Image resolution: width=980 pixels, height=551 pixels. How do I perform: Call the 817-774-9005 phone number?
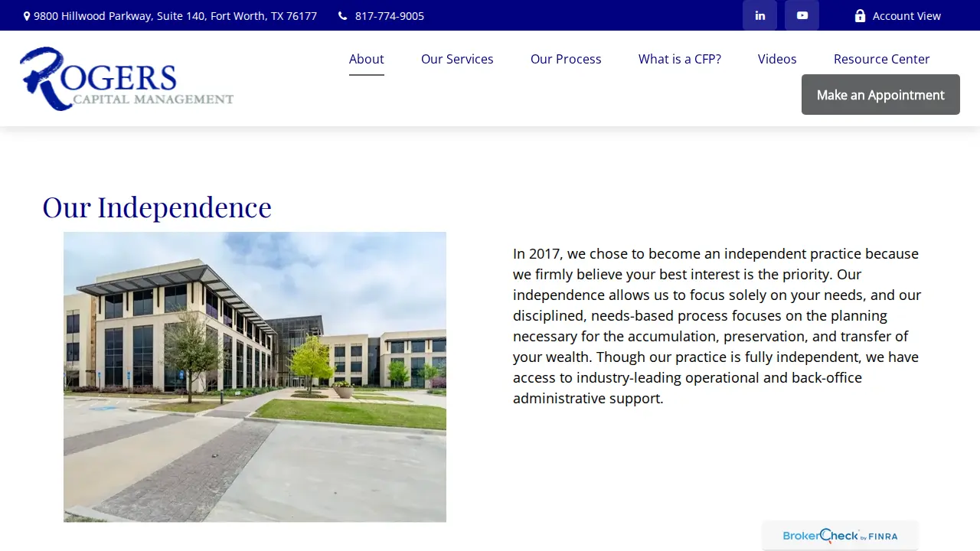click(x=390, y=16)
